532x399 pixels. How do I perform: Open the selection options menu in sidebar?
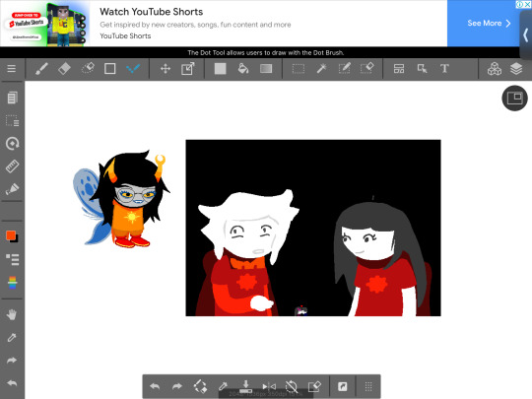(x=12, y=120)
